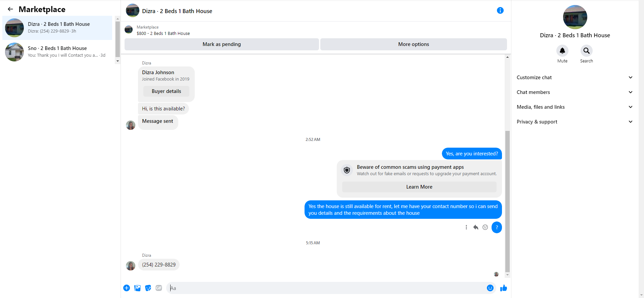
Task: Open the Sno 2 Beds conversation
Action: click(57, 52)
